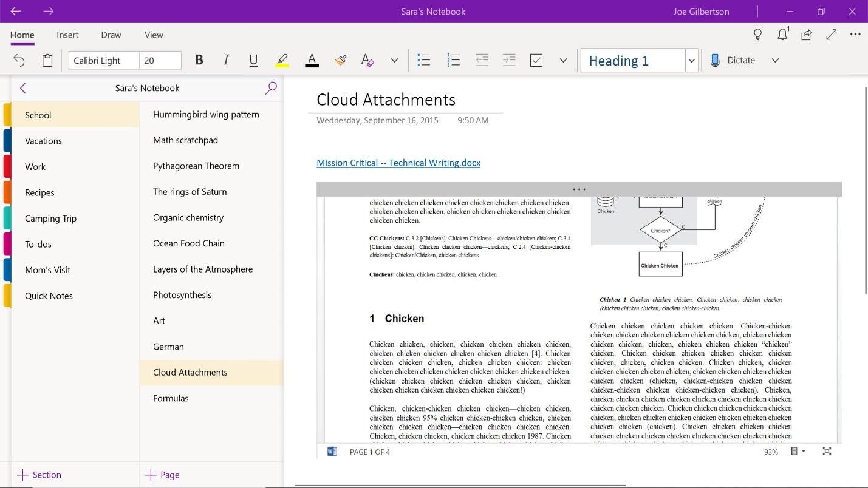Select the format painter brush
This screenshot has height=488, width=868.
(x=340, y=60)
